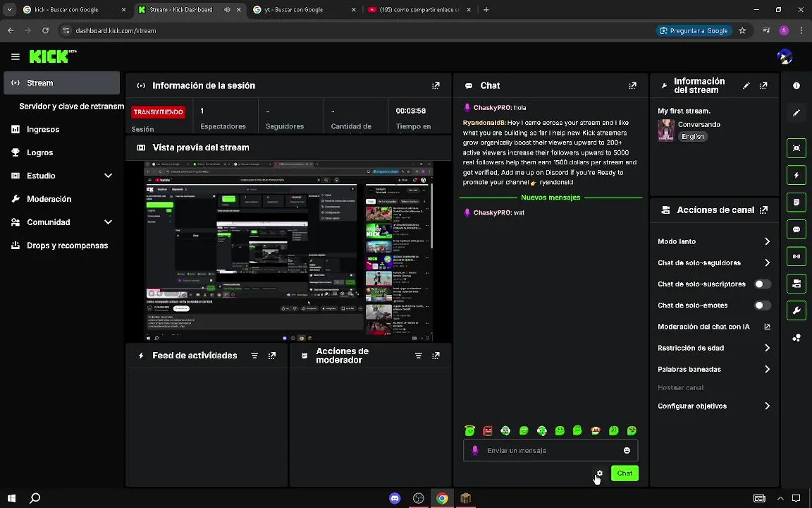Enable Chat de solo-emotes switch
Image resolution: width=812 pixels, height=508 pixels.
point(762,306)
